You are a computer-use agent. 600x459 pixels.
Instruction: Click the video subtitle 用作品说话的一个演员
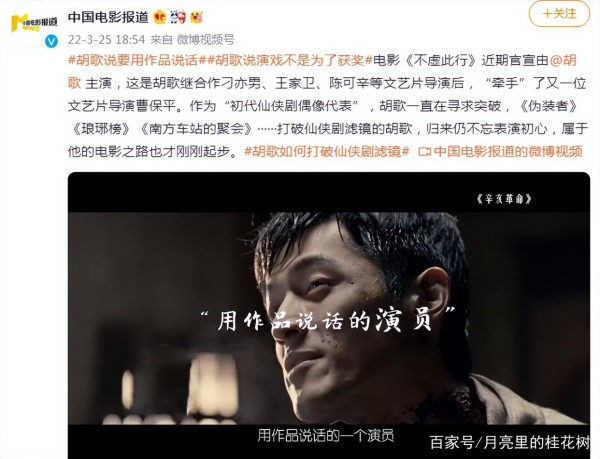[x=326, y=435]
